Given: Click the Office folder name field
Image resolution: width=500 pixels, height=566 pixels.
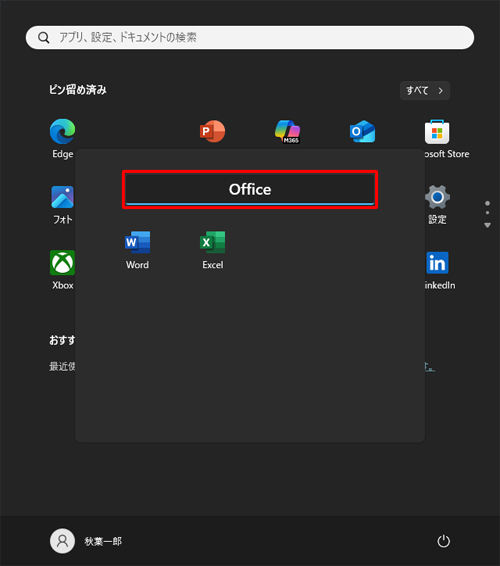Looking at the screenshot, I should (250, 190).
